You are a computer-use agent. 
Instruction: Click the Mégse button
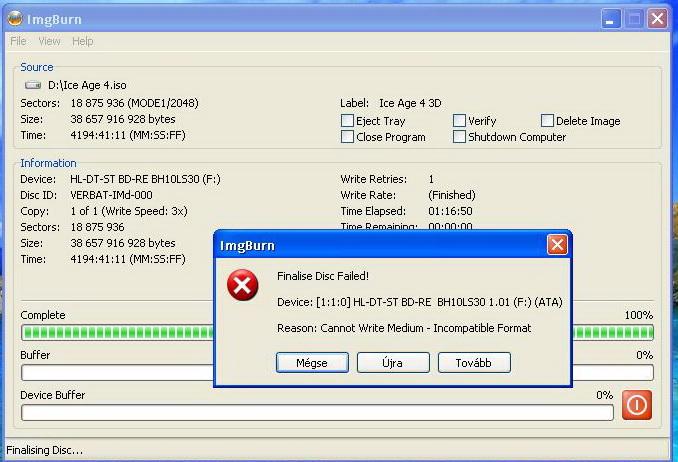pyautogui.click(x=312, y=363)
